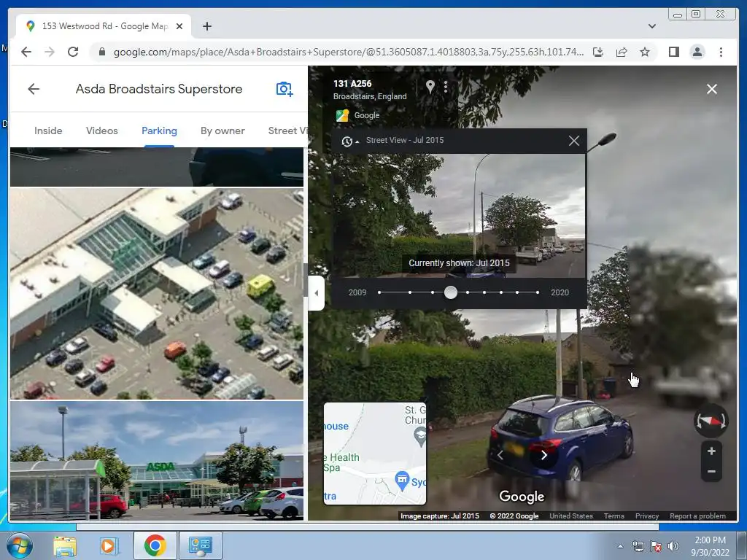Screen dimensions: 747x560
Task: Collapse the side panel with the arrow handle
Action: tap(317, 293)
